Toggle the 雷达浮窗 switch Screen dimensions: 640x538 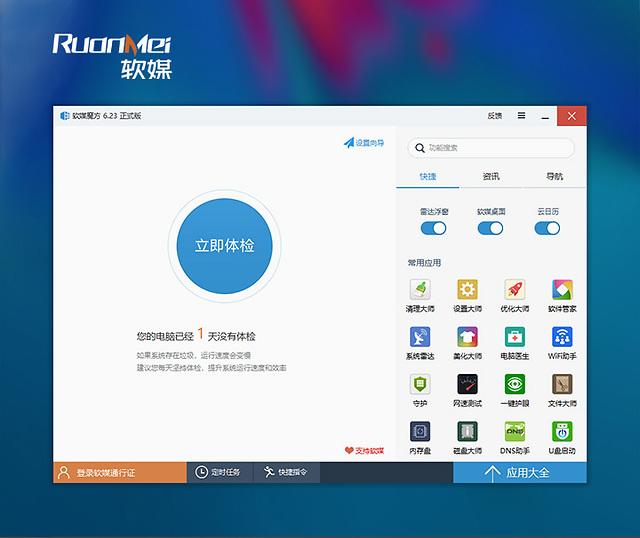(x=433, y=228)
